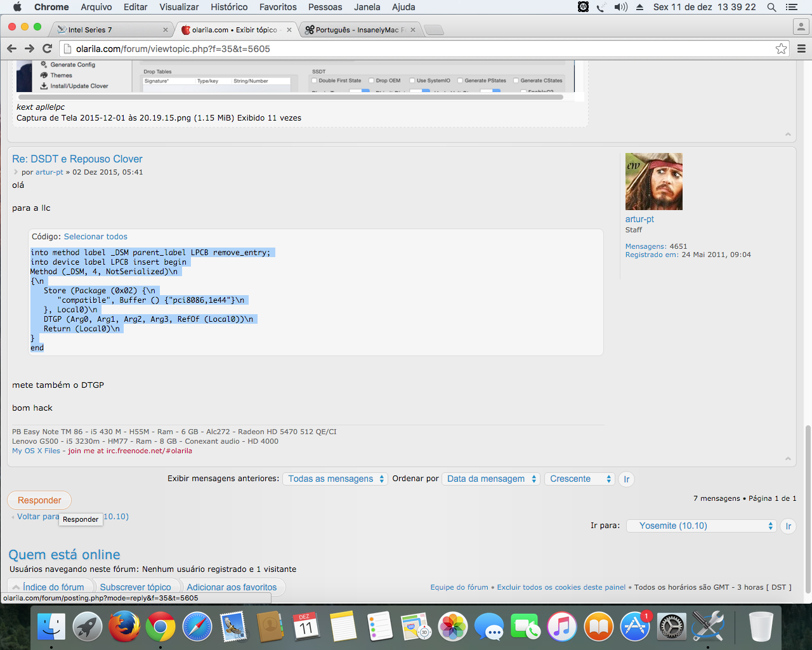The height and width of the screenshot is (650, 812).
Task: Enable the Drop OEM checkbox
Action: point(372,81)
